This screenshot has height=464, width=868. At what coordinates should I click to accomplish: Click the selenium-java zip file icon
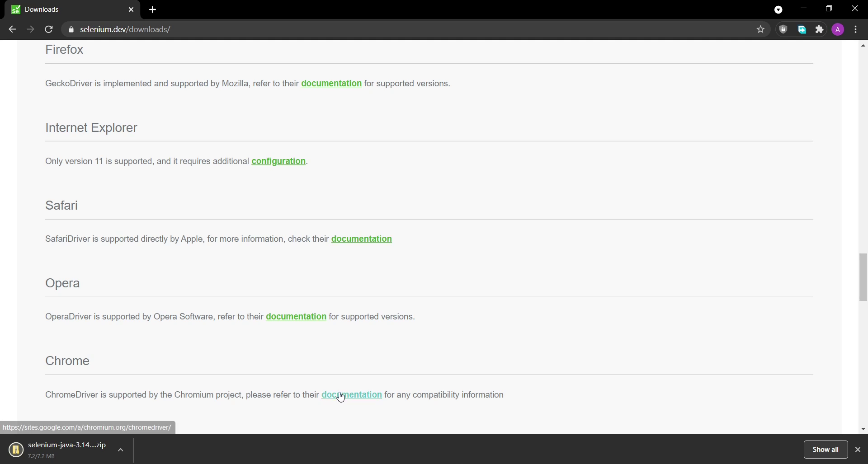pos(16,450)
